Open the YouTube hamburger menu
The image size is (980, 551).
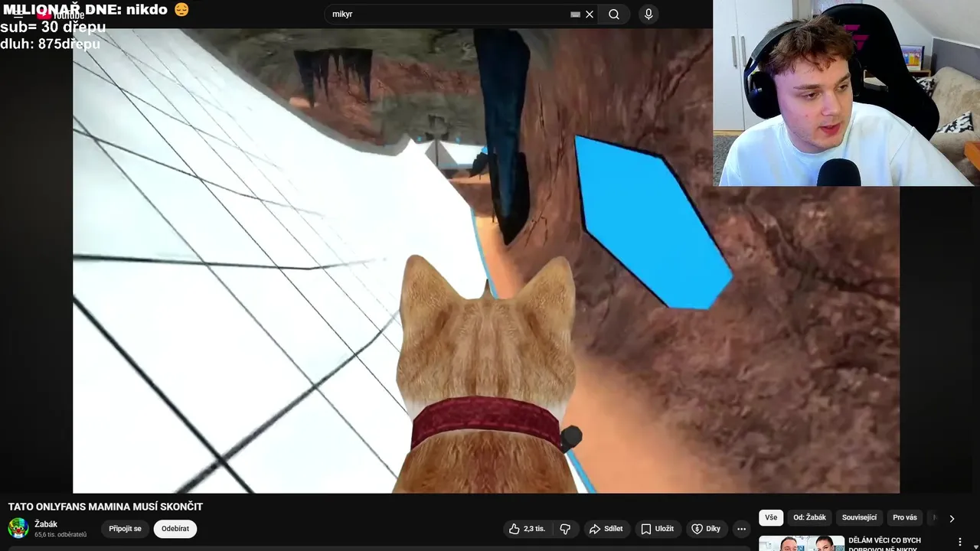tap(18, 15)
